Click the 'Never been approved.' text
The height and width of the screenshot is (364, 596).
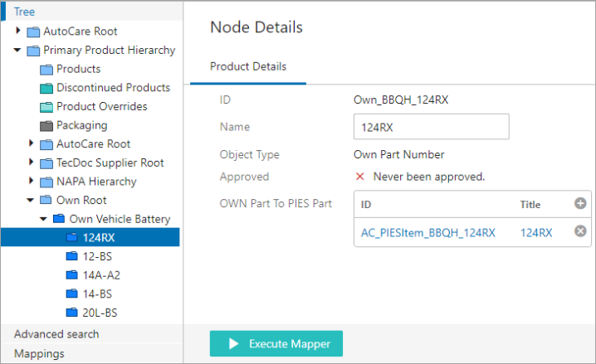pos(429,177)
